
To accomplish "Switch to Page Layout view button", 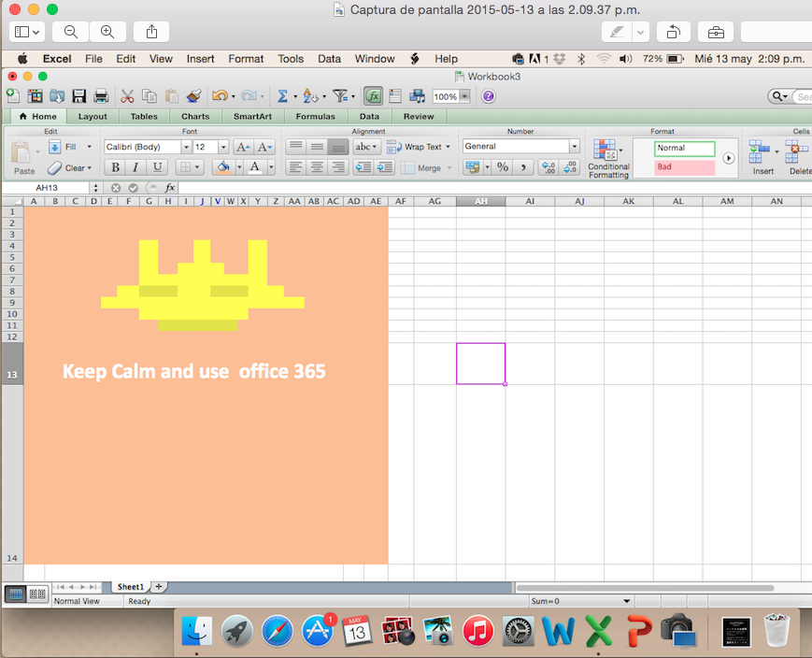I will [37, 594].
